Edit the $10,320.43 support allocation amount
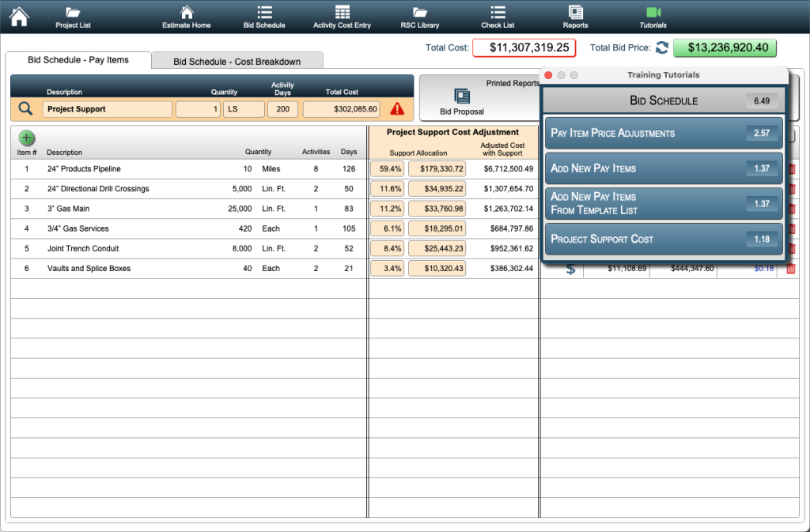 point(437,268)
